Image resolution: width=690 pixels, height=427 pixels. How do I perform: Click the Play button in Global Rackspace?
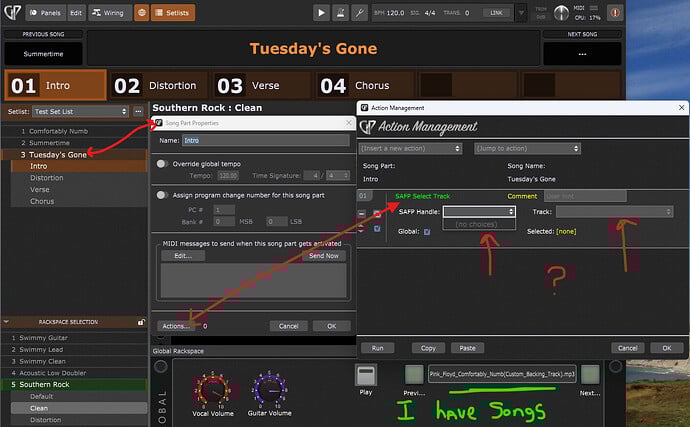(x=365, y=376)
